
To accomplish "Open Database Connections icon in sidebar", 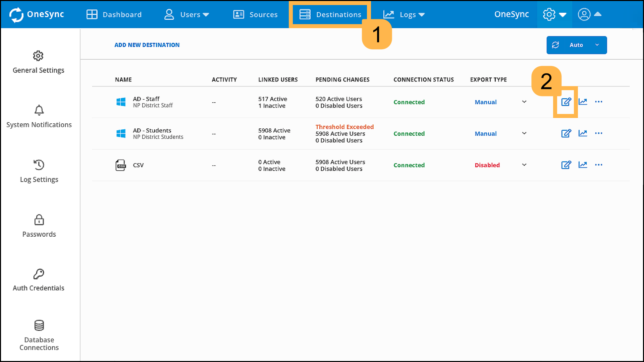I will [x=39, y=325].
